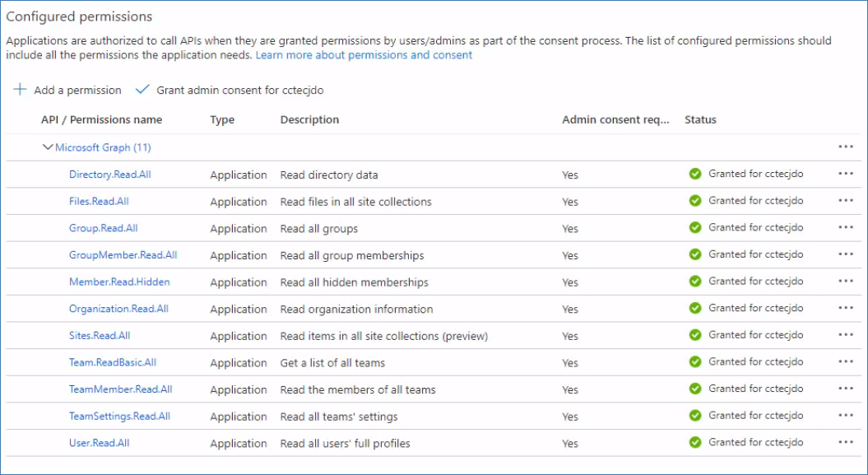Image resolution: width=868 pixels, height=475 pixels.
Task: Click the granted status icon for Organization.Read.All
Action: click(x=695, y=308)
